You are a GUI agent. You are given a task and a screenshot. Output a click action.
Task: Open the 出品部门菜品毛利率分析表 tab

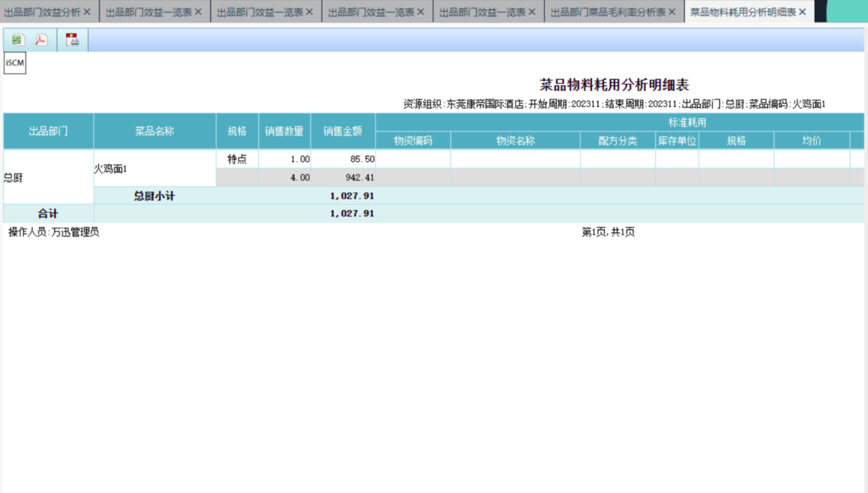tap(607, 12)
